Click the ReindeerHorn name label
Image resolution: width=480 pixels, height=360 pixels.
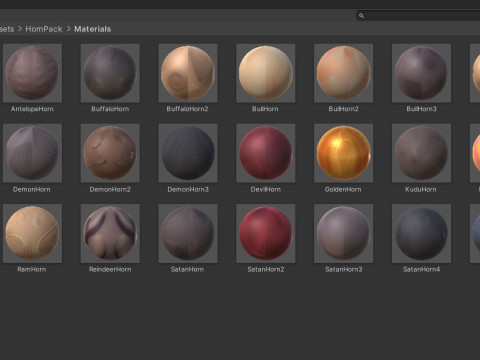(x=110, y=269)
